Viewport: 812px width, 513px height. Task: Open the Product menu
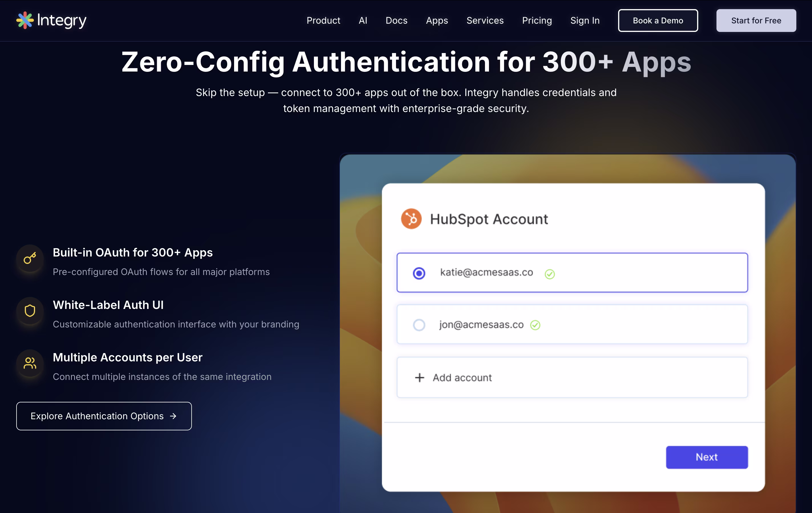323,20
